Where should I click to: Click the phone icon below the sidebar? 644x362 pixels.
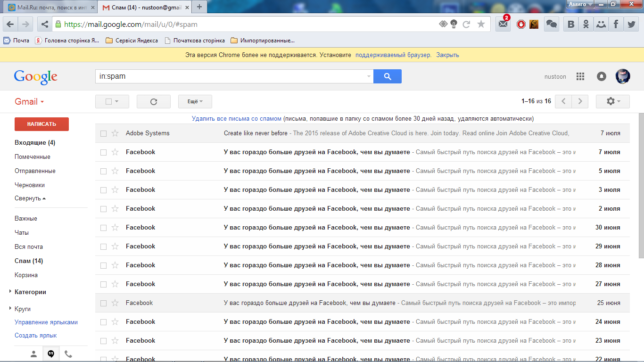[68, 354]
